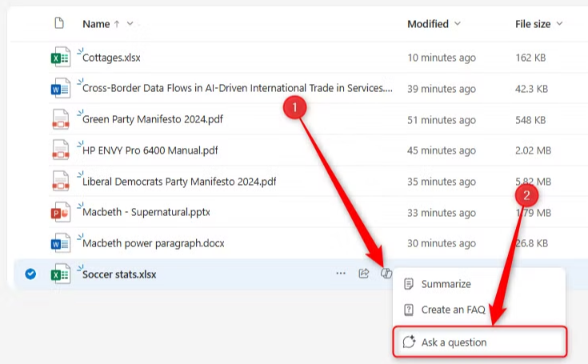Click the '33 minutes ago' modified value
The height and width of the screenshot is (364, 588).
click(x=442, y=213)
